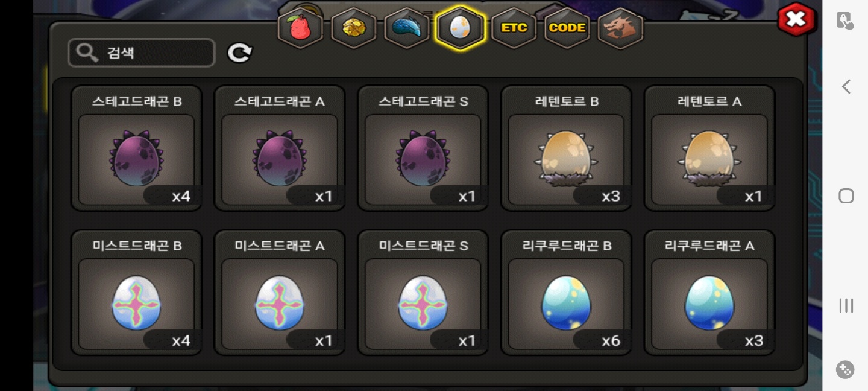Tap the Android back arrow
Viewport: 868px width, 391px height.
click(846, 86)
